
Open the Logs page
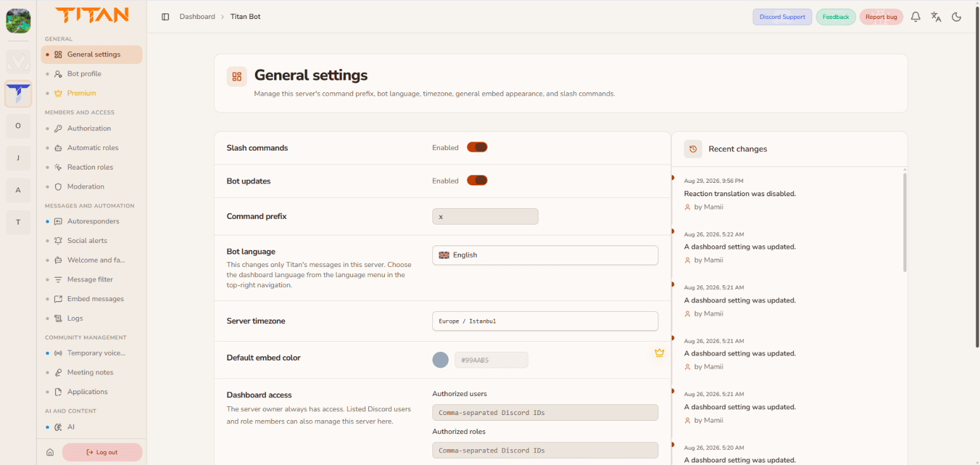tap(92, 318)
